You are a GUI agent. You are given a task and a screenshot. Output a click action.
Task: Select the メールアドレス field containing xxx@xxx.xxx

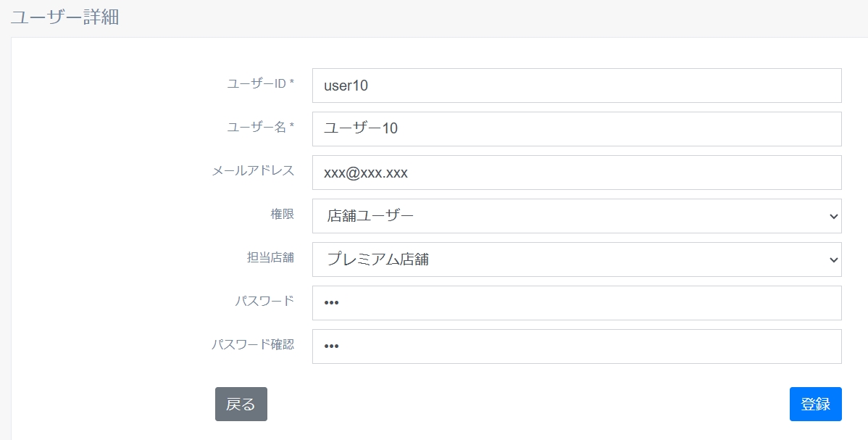point(576,173)
